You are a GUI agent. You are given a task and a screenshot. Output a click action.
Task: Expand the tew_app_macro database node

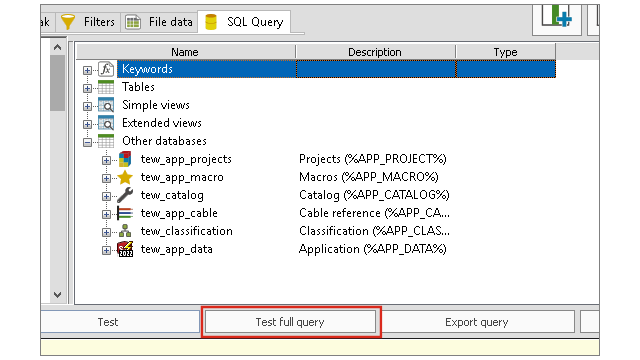point(106,178)
